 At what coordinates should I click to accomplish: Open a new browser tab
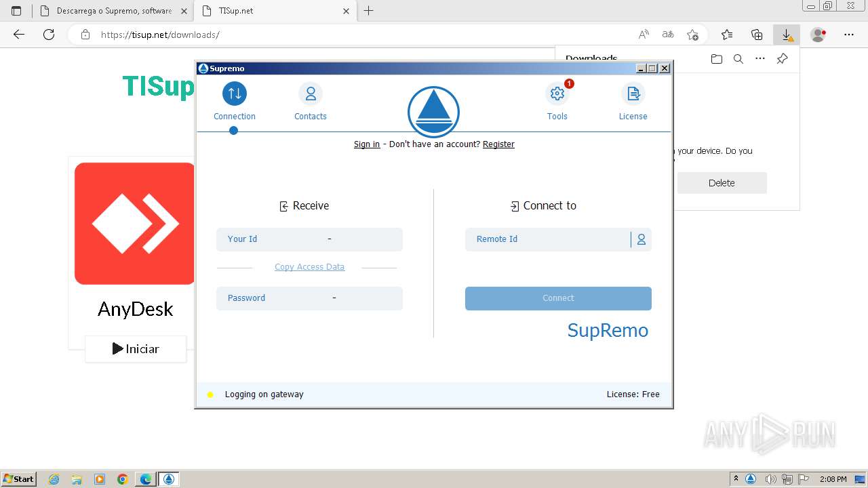(368, 11)
